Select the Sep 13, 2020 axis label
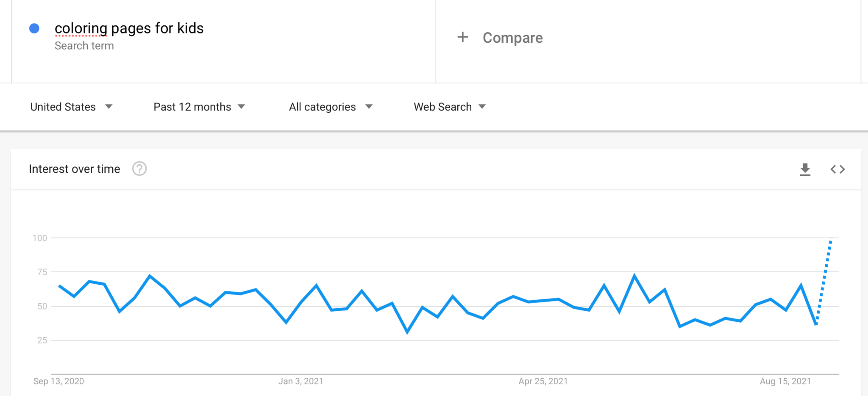Image resolution: width=868 pixels, height=396 pixels. pos(58,381)
